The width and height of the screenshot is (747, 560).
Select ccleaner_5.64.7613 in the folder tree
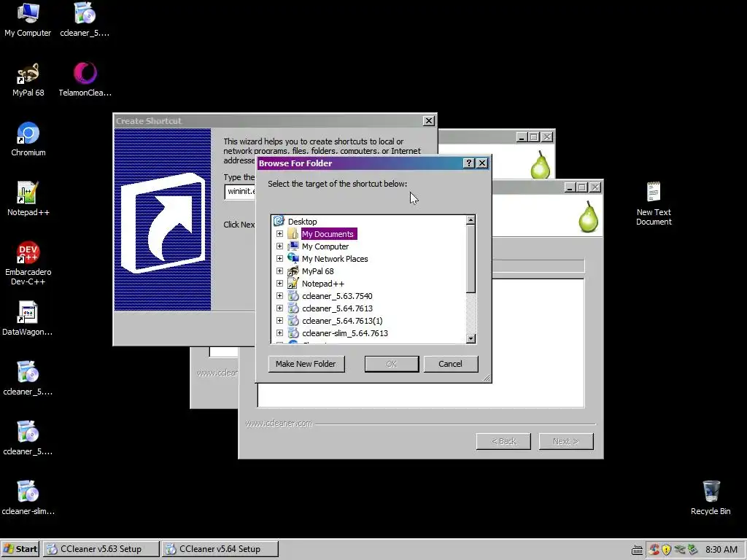pyautogui.click(x=337, y=308)
